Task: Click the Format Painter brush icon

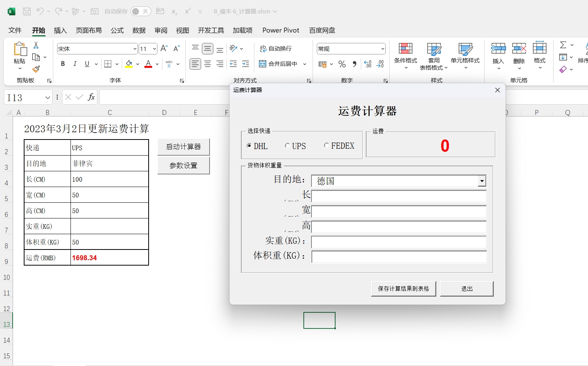Action: [36, 69]
